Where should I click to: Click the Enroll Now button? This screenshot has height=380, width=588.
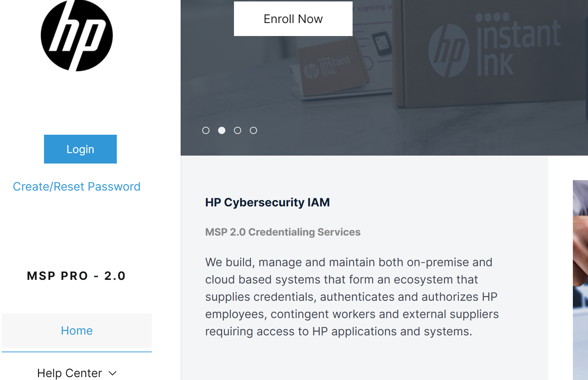[x=293, y=19]
